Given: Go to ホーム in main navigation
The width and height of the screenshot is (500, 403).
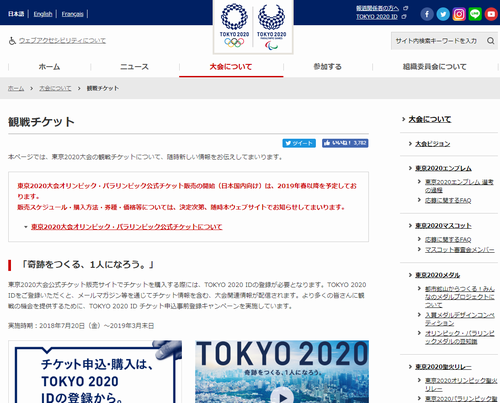Looking at the screenshot, I should pos(49,67).
